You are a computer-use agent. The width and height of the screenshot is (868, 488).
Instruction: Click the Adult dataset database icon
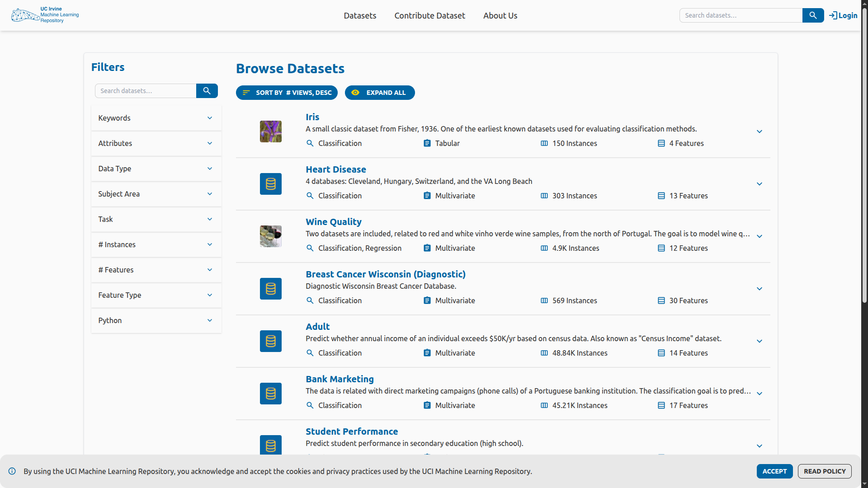tap(270, 341)
